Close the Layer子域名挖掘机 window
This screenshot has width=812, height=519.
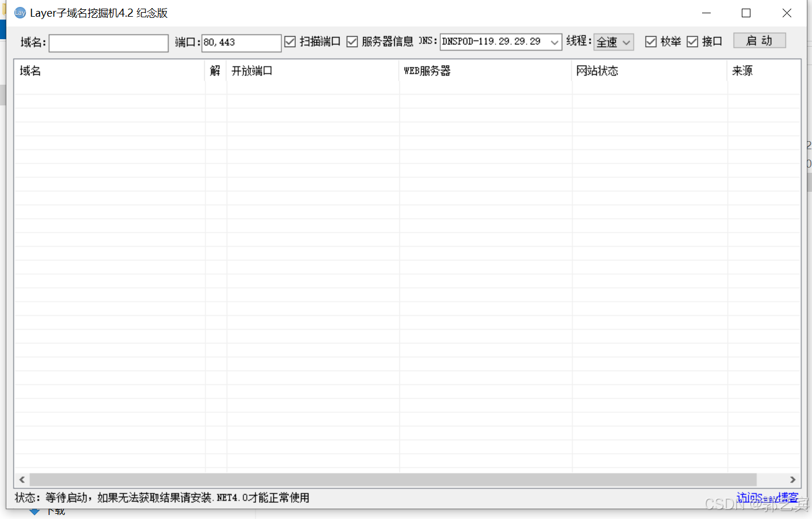(x=787, y=13)
